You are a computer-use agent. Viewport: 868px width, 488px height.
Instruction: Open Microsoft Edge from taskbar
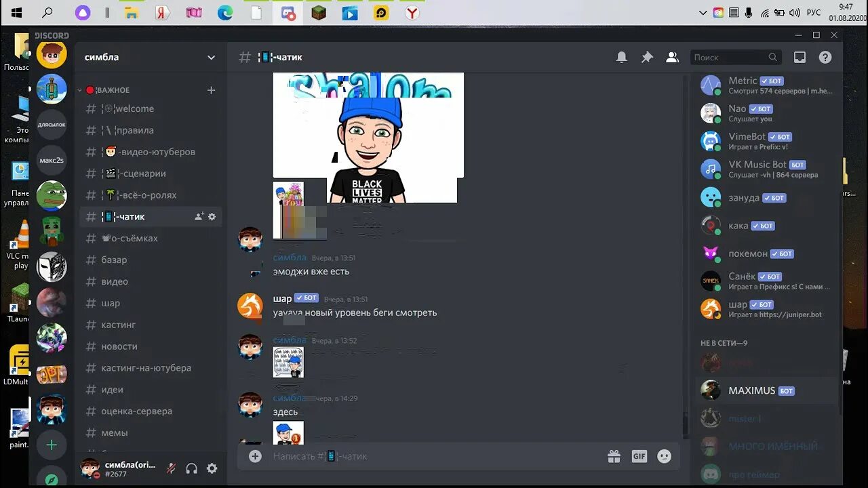tap(225, 13)
